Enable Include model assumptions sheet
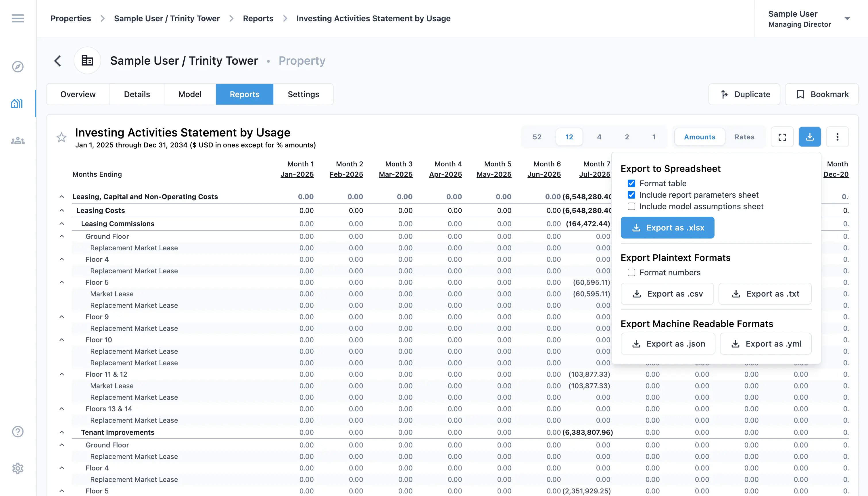The height and width of the screenshot is (496, 868). coord(631,206)
